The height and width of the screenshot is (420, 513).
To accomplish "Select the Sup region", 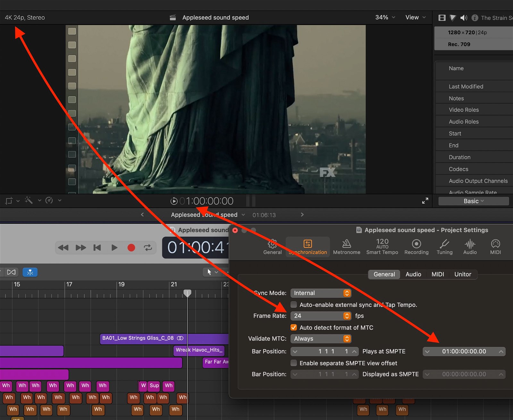I will [x=154, y=386].
